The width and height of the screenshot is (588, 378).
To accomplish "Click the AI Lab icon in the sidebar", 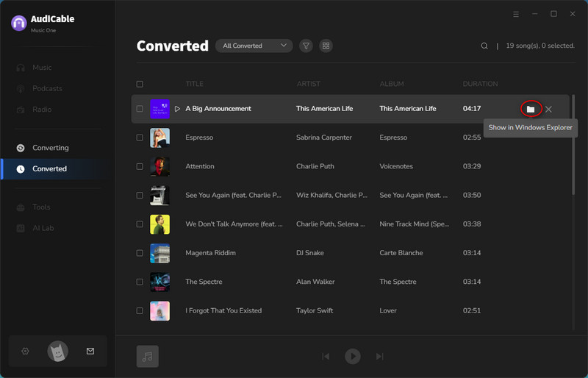I will 21,228.
